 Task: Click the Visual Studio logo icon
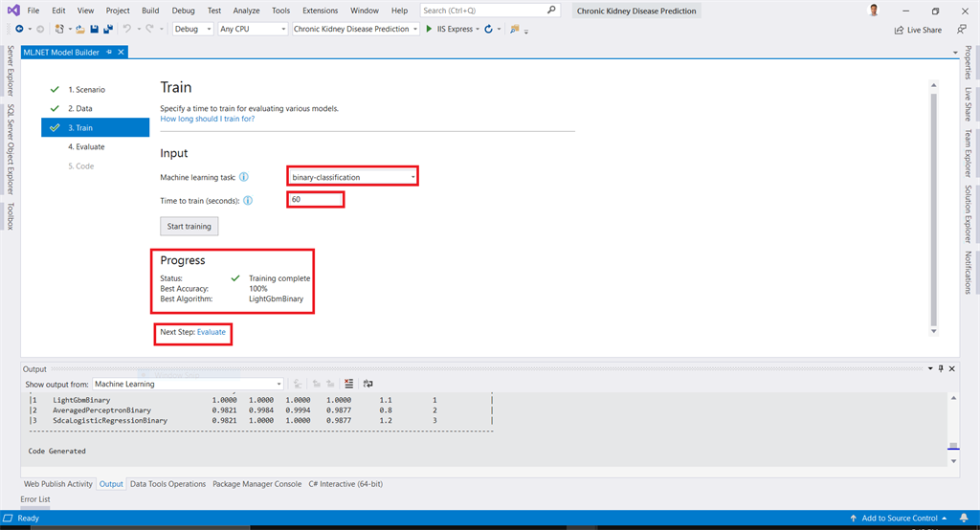point(13,10)
